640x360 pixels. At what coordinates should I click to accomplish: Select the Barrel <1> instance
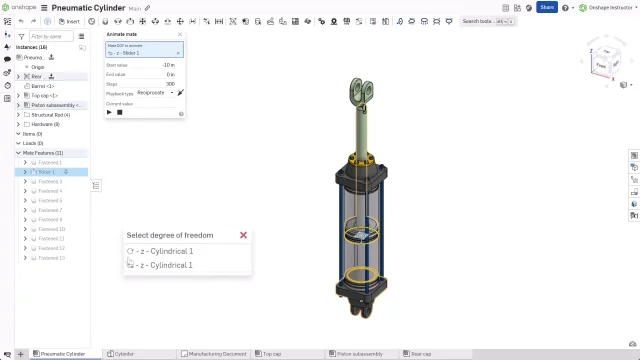click(43, 86)
